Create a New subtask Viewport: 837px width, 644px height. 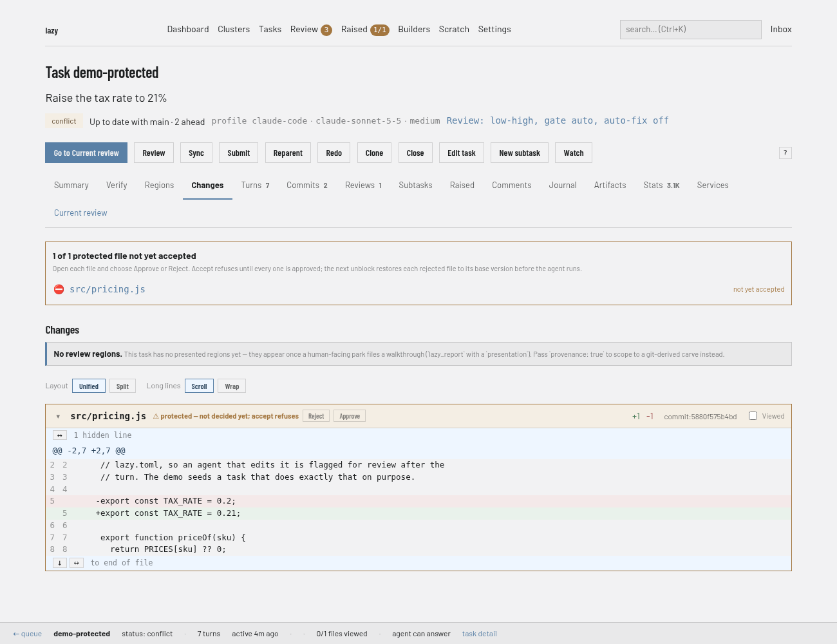click(520, 153)
